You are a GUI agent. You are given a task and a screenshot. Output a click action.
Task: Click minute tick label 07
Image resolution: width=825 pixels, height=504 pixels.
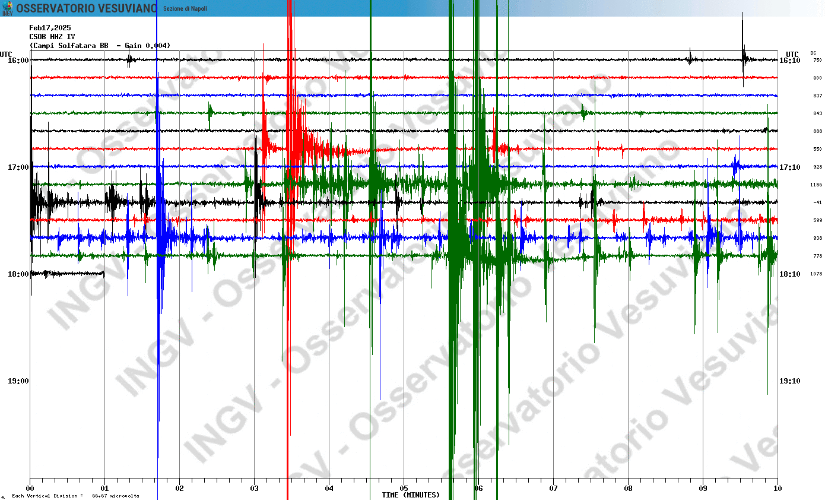pos(554,489)
